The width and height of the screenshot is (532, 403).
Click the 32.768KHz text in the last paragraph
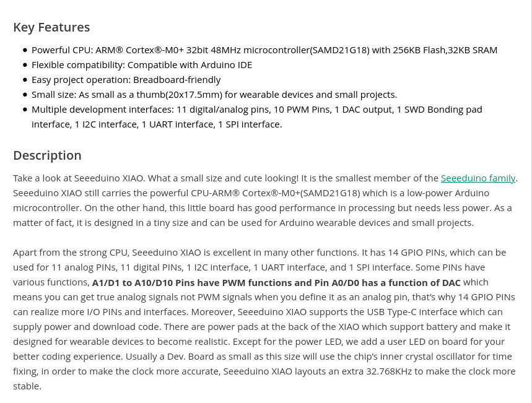pos(389,371)
